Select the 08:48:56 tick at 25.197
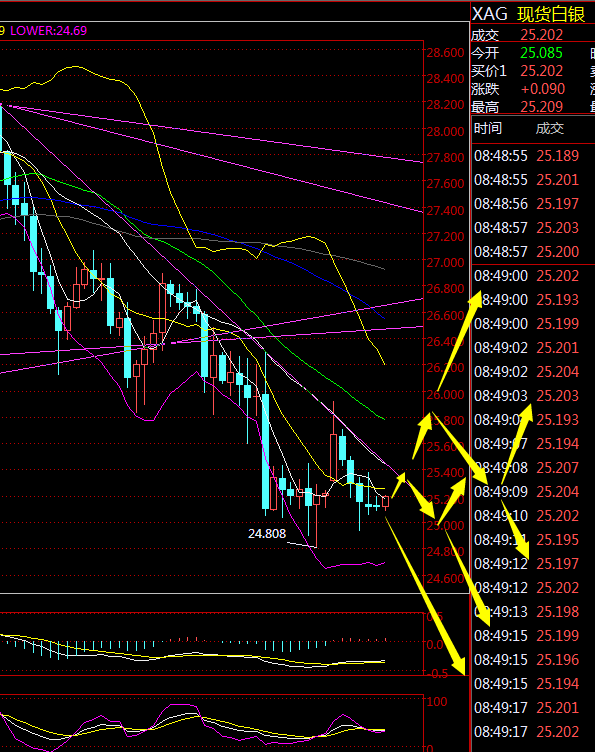Screen dimensions: 595x752 click(526, 203)
